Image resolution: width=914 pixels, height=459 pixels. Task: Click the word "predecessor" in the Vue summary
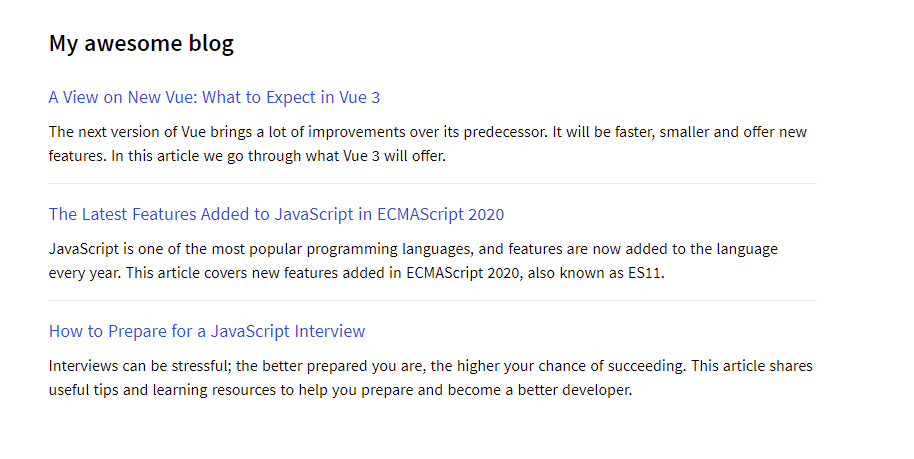coord(504,132)
